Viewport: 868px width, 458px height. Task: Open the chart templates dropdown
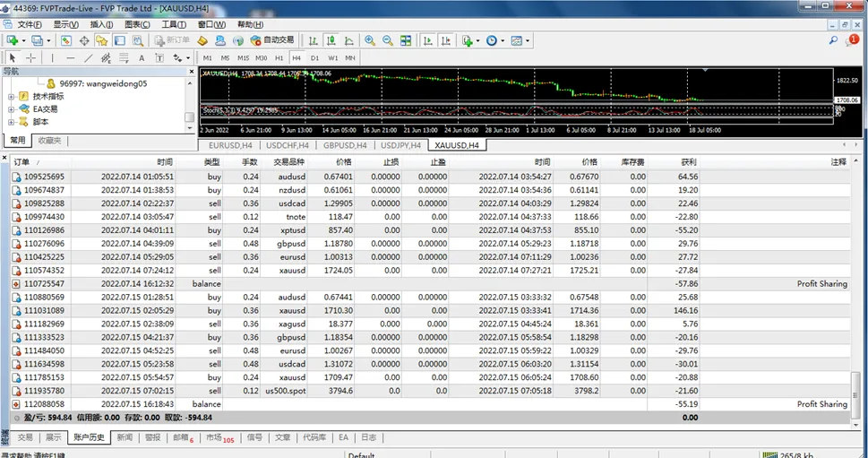520,40
